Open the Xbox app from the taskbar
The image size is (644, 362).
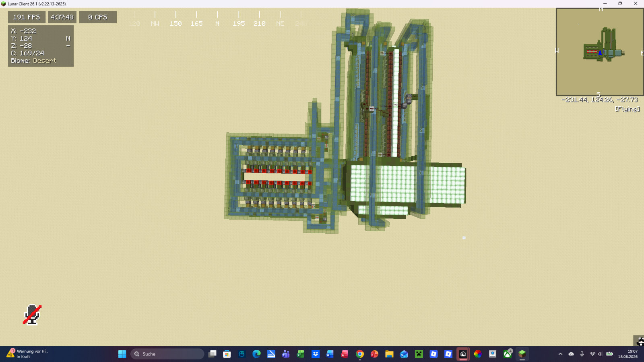(x=508, y=354)
